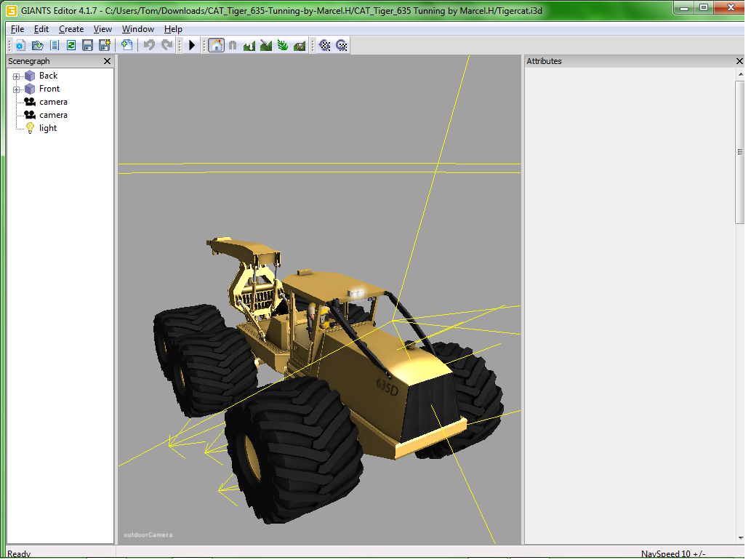Toggle the Home navigation mode icon
This screenshot has width=751, height=560.
(217, 46)
